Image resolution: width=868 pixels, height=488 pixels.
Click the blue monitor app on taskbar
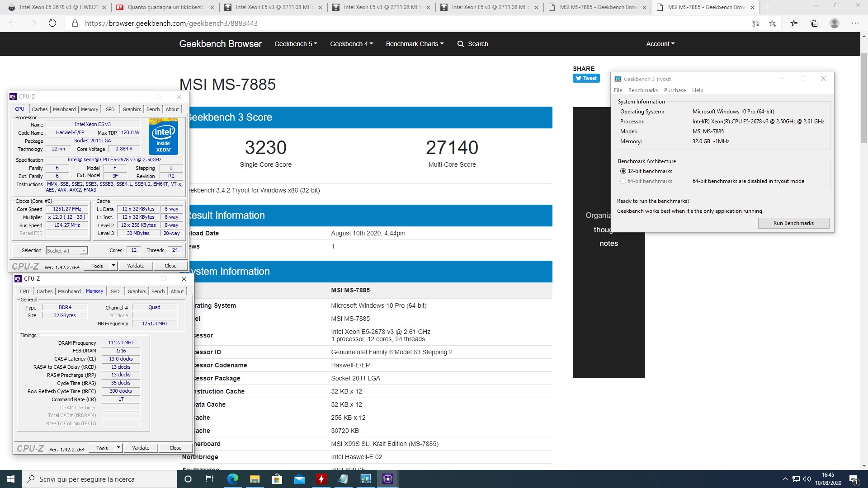[x=365, y=479]
